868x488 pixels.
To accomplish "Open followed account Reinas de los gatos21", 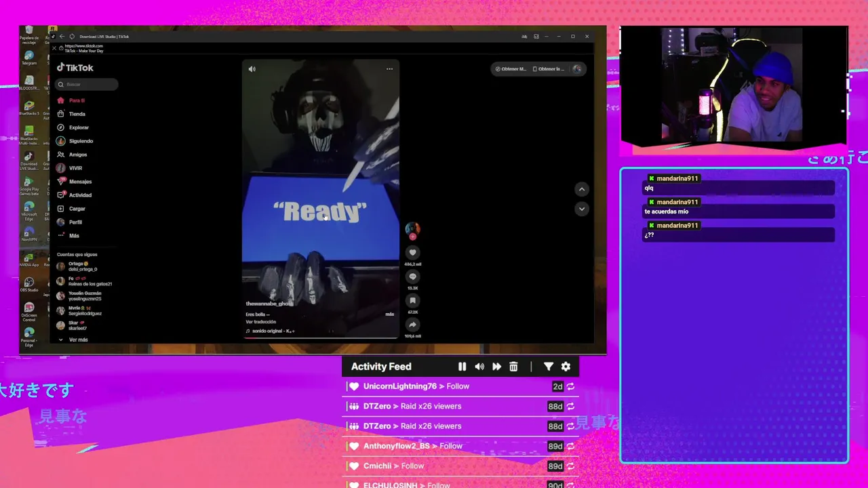I will (x=84, y=281).
